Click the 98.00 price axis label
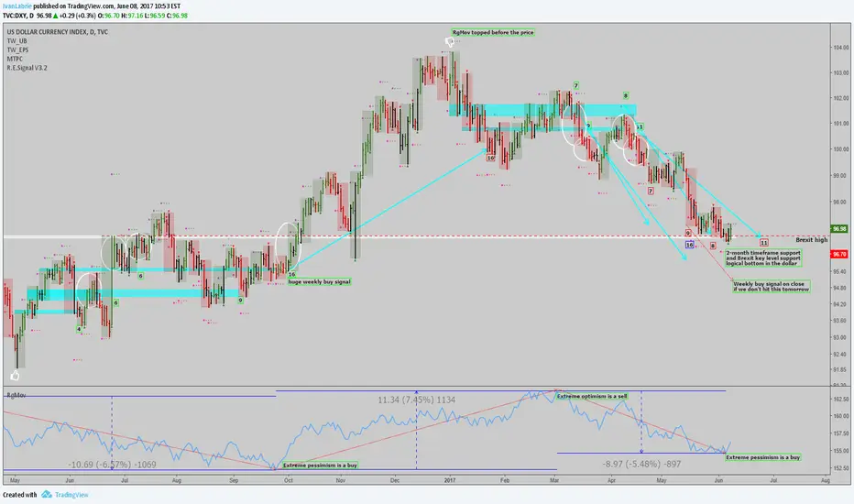 pos(840,203)
